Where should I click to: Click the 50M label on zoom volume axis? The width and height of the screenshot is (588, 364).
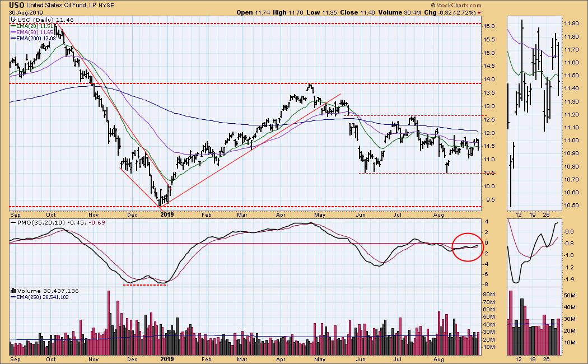click(x=570, y=295)
